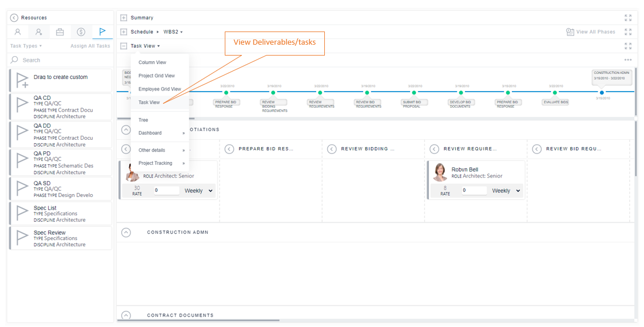Open the briefcase tab icon in Resources
The width and height of the screenshot is (644, 327).
(x=60, y=31)
